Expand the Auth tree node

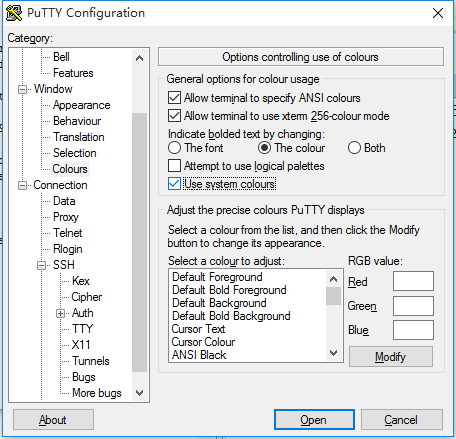[60, 313]
